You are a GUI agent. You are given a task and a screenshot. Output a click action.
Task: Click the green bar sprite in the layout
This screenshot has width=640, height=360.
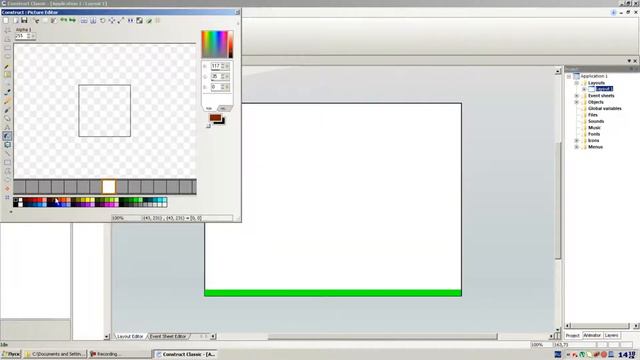333,293
